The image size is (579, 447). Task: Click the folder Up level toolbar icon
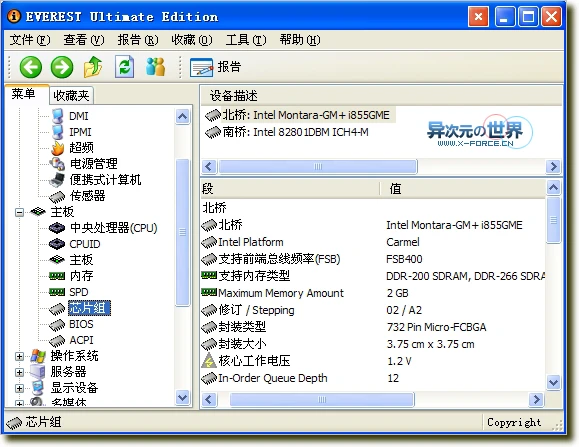(93, 67)
